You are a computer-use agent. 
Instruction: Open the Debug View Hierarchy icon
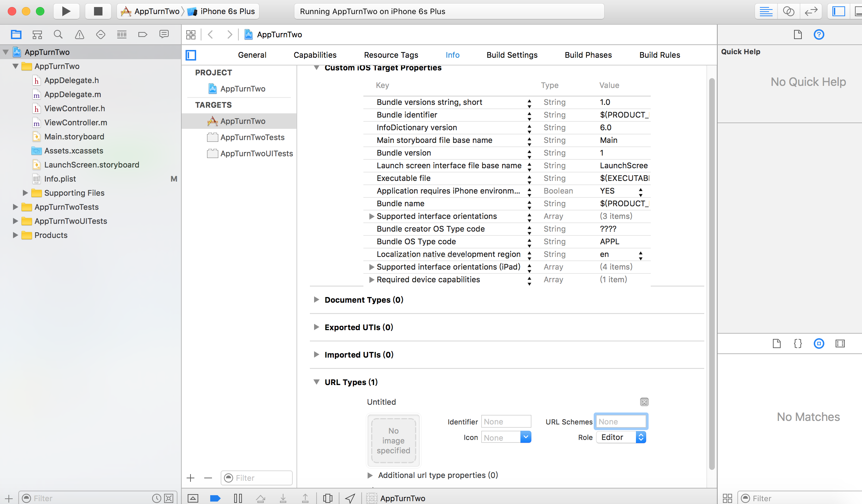[x=328, y=498]
